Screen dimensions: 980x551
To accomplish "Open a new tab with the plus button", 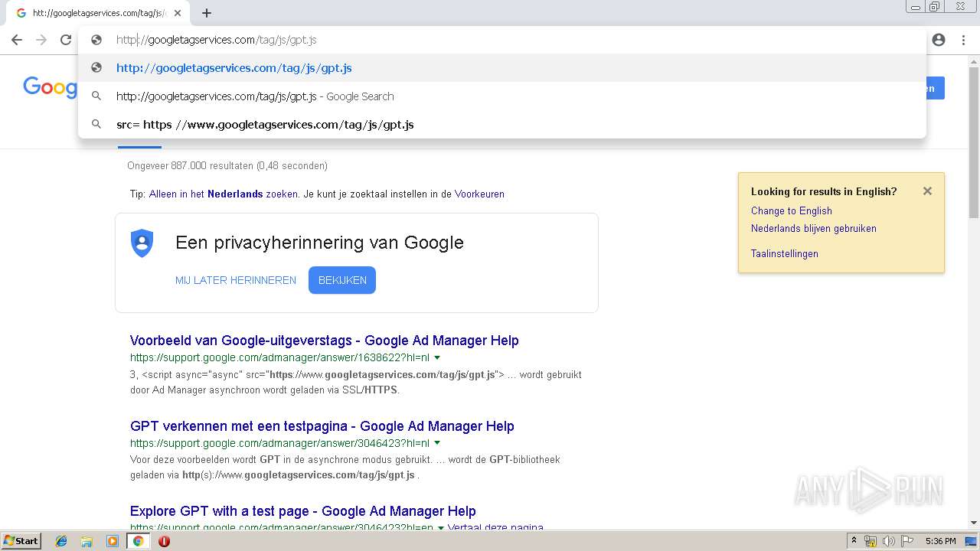I will coord(207,13).
